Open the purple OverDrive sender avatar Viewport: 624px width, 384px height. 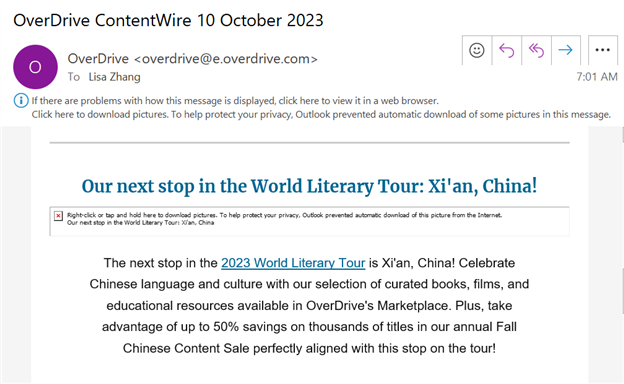35,67
